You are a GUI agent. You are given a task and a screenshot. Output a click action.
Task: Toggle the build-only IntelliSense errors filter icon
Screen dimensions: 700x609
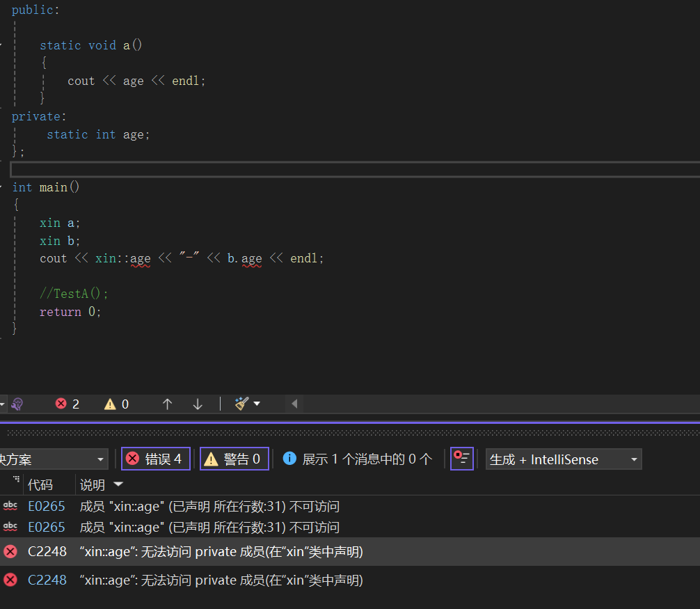pos(462,459)
